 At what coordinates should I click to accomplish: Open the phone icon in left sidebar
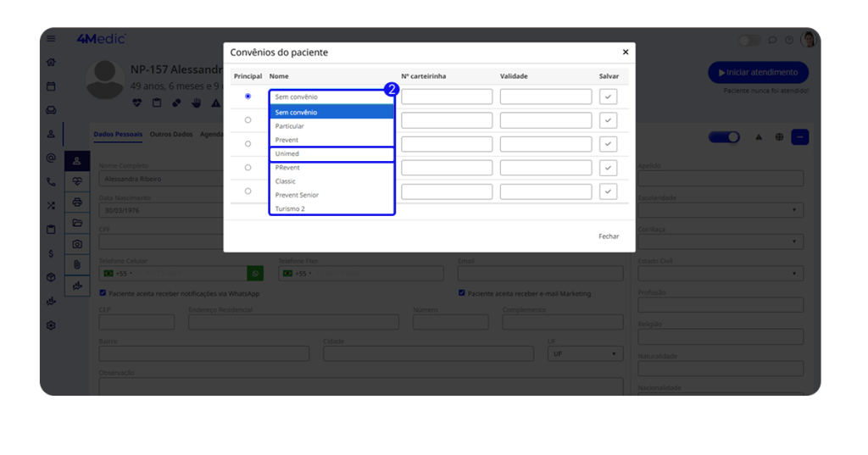point(51,181)
